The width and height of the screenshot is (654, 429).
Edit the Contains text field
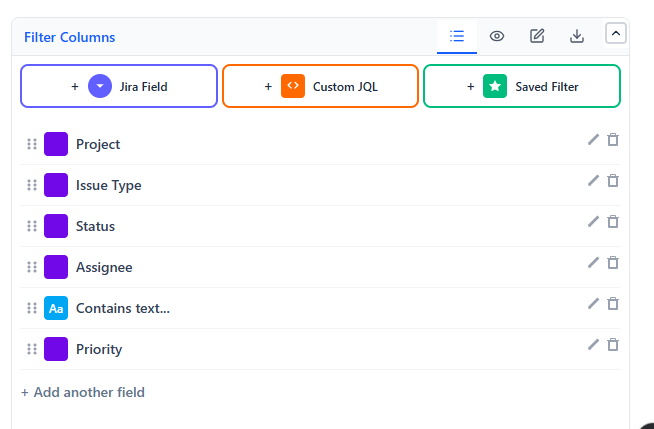pos(593,304)
